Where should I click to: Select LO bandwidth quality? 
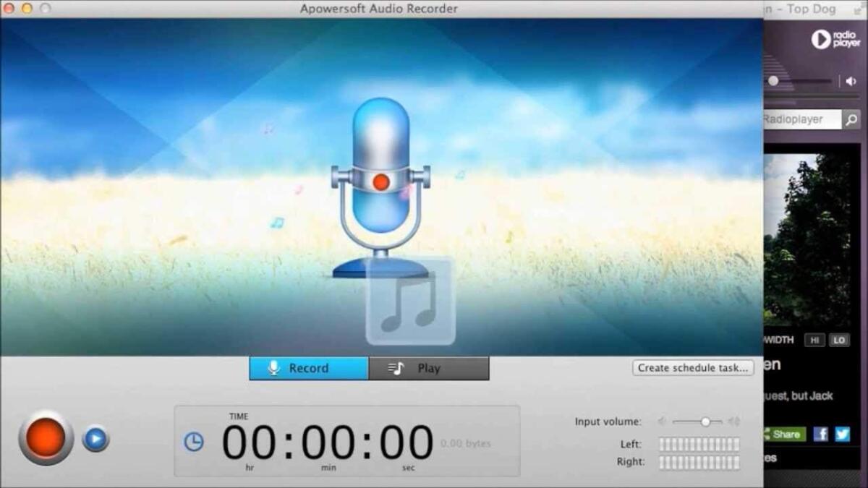click(x=838, y=340)
